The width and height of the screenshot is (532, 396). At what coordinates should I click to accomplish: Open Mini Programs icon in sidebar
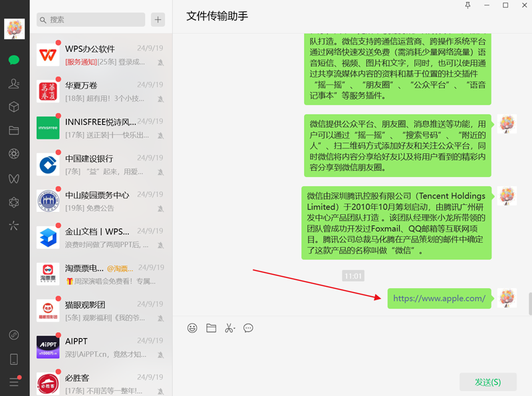tap(14, 335)
